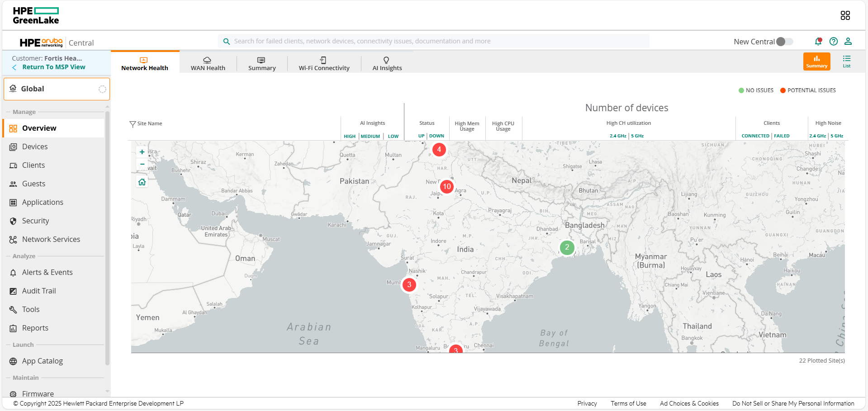Open the Privacy footer link
The height and width of the screenshot is (411, 868).
coord(587,403)
